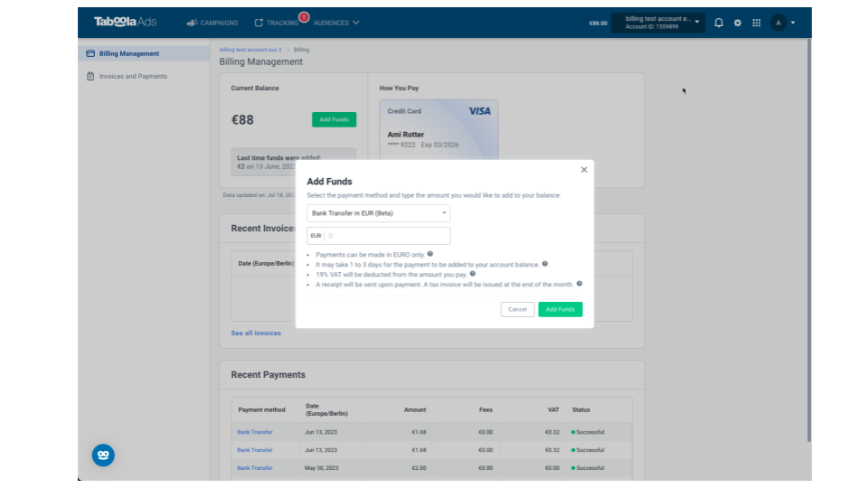Click the Payment method column header
The width and height of the screenshot is (868, 488).
coord(261,410)
